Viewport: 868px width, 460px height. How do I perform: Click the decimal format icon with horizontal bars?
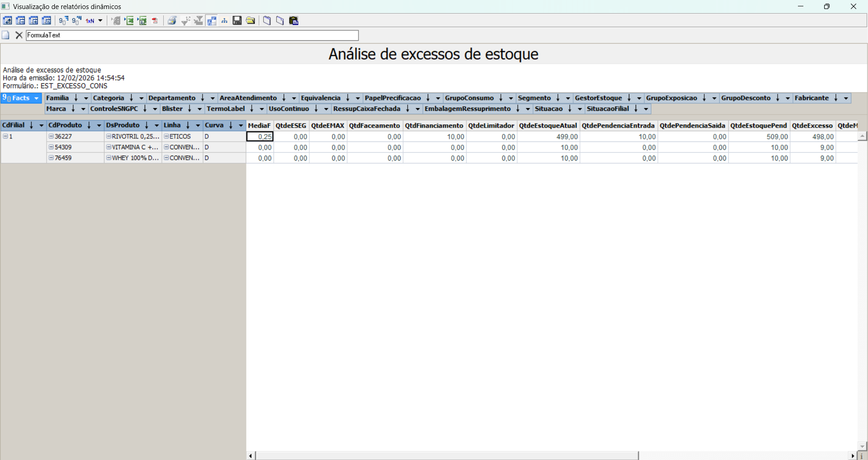[64, 20]
